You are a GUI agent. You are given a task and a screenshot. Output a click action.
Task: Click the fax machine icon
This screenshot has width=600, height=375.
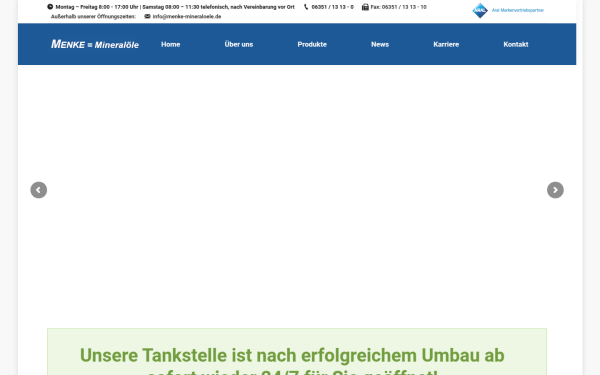click(x=365, y=7)
